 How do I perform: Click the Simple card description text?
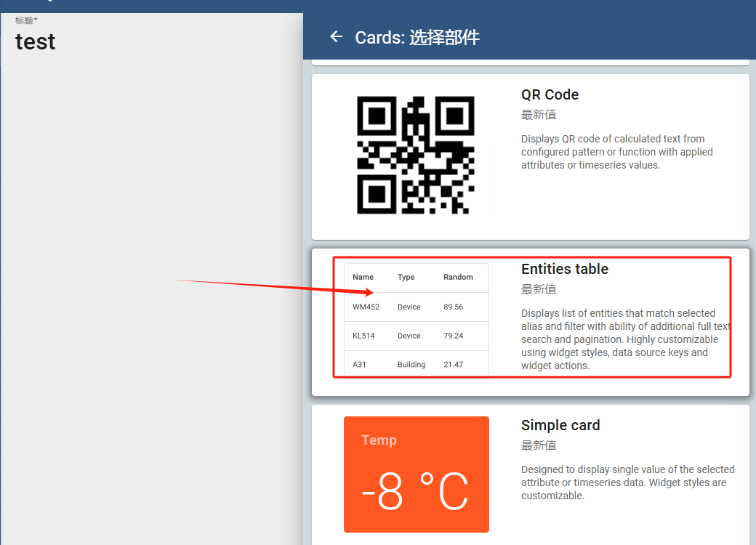[x=628, y=483]
